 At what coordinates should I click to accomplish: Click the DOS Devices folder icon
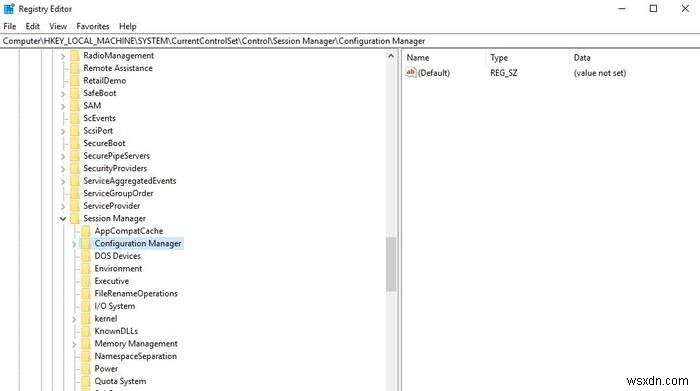86,256
